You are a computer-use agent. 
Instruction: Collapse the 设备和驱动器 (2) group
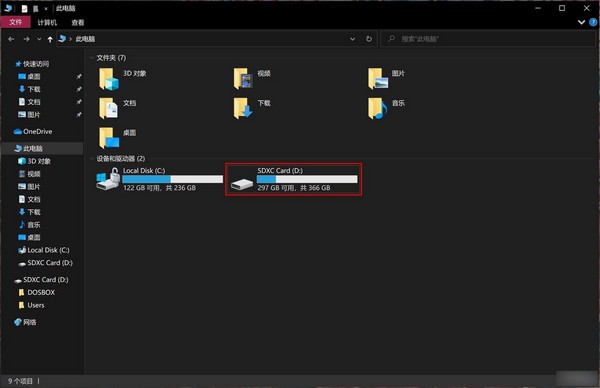tap(91, 158)
